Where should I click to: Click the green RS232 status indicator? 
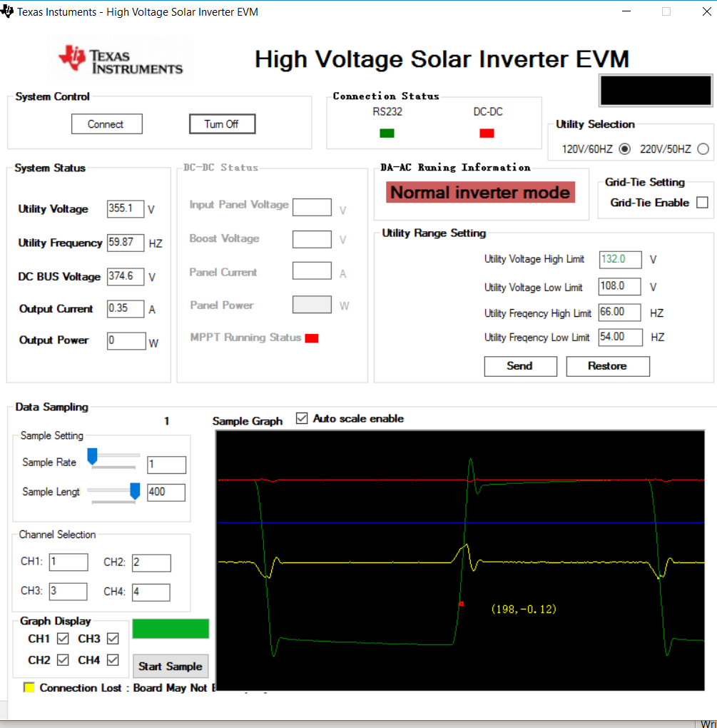click(x=387, y=133)
